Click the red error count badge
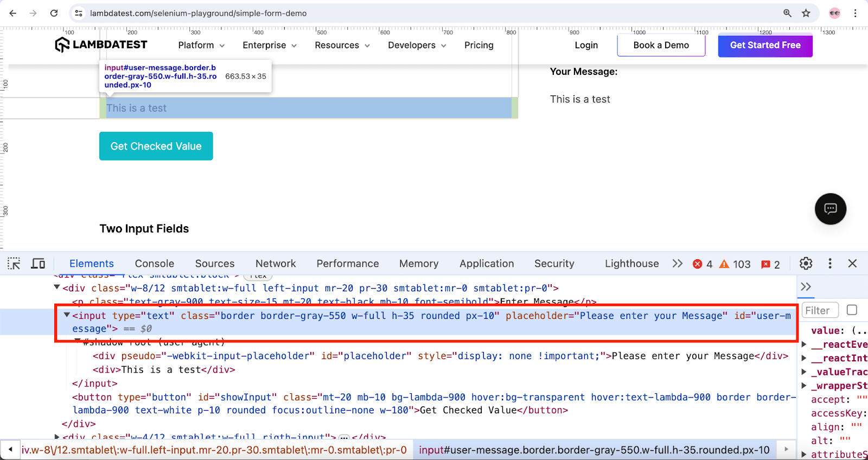Screen dimensions: 868x460 703,264
